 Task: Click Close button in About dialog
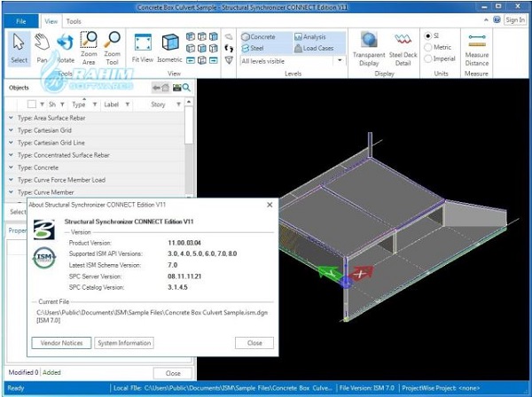point(254,343)
